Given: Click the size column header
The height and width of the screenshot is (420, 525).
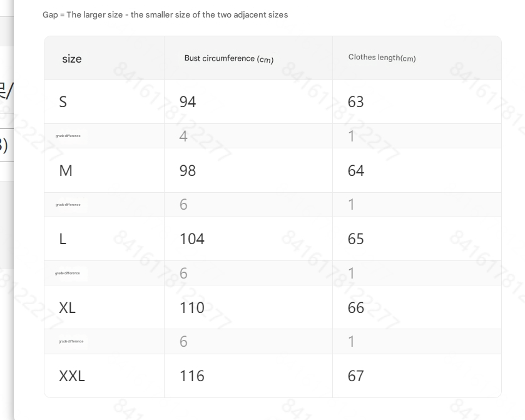Looking at the screenshot, I should tap(72, 59).
